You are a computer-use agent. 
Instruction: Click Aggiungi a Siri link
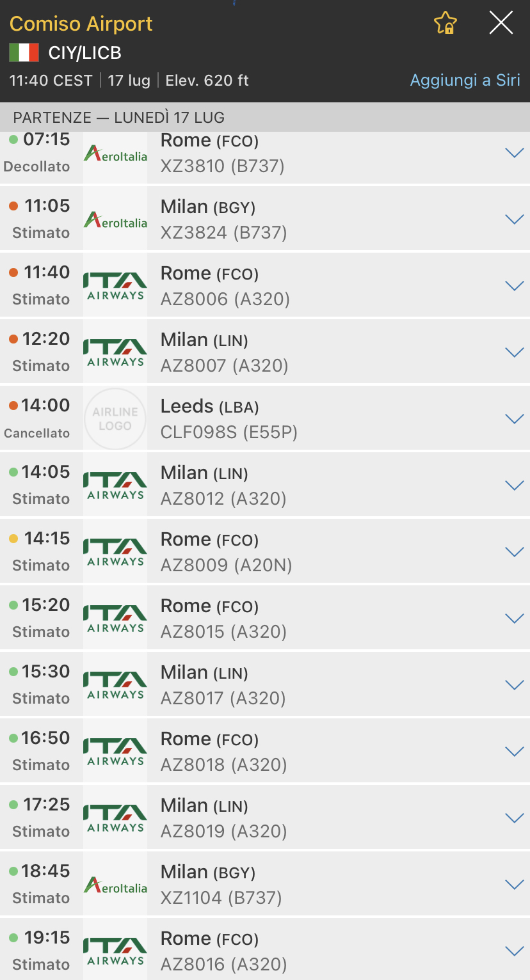point(465,81)
